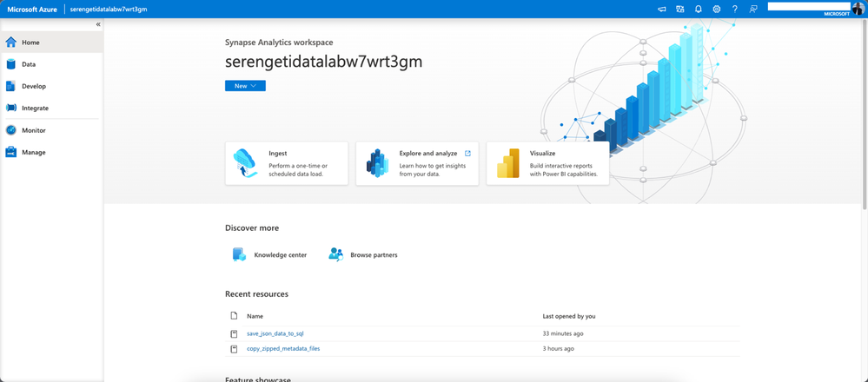Viewport: 868px width, 382px height.
Task: Click the Knowledge center icon
Action: [239, 254]
